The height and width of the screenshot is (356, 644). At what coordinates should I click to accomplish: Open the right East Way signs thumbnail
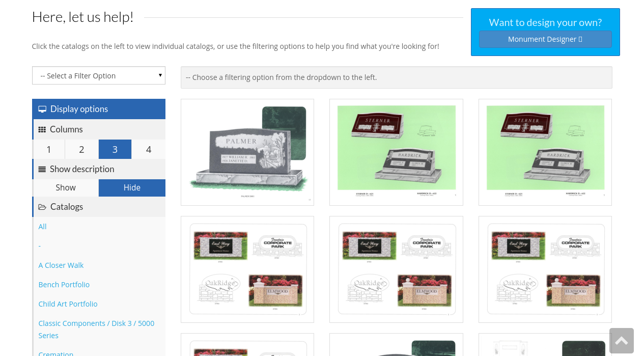(545, 269)
